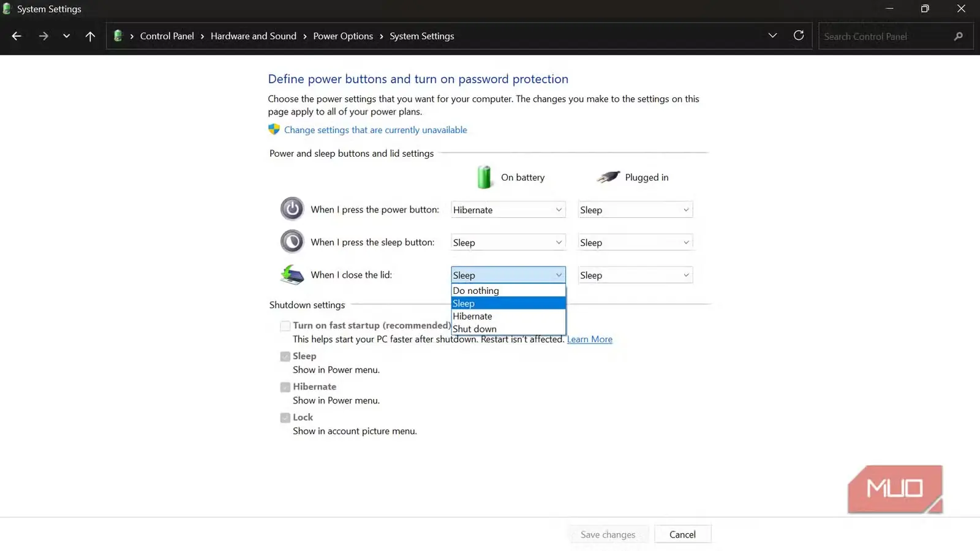Click 'Show in account picture menu.' text
The image size is (980, 551).
[x=355, y=431]
